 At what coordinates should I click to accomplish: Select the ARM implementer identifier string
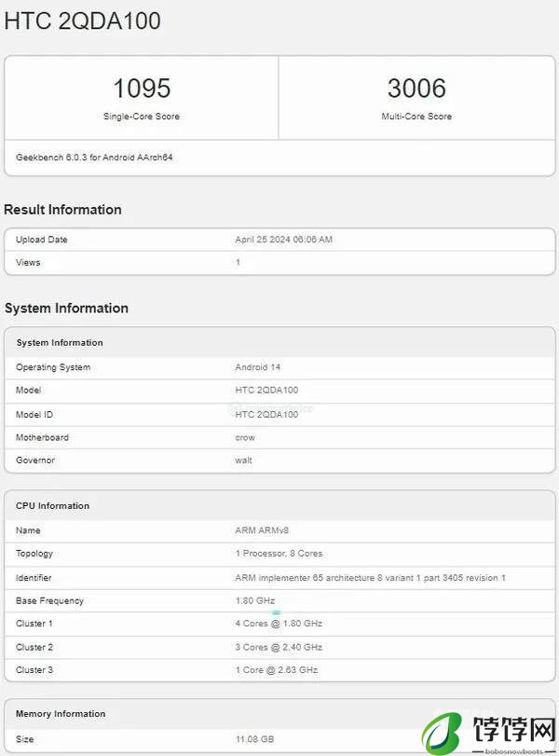click(x=370, y=578)
